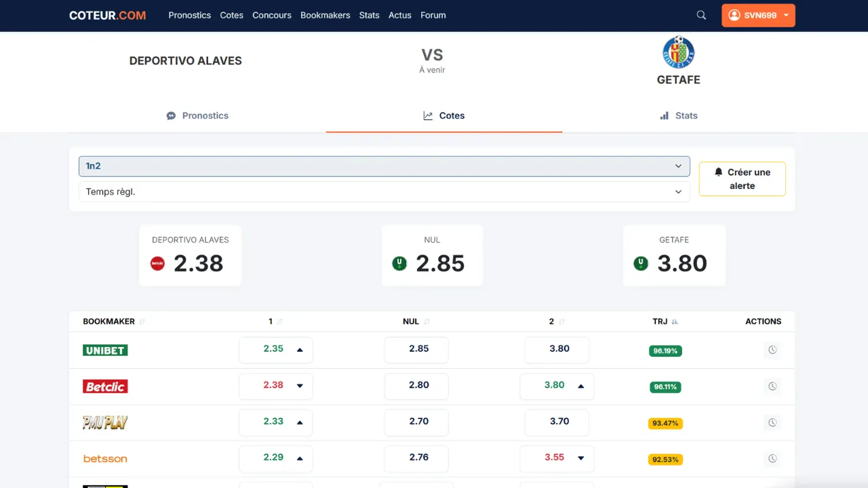The width and height of the screenshot is (868, 488).
Task: Sort table by NUL column arrows
Action: pos(427,322)
